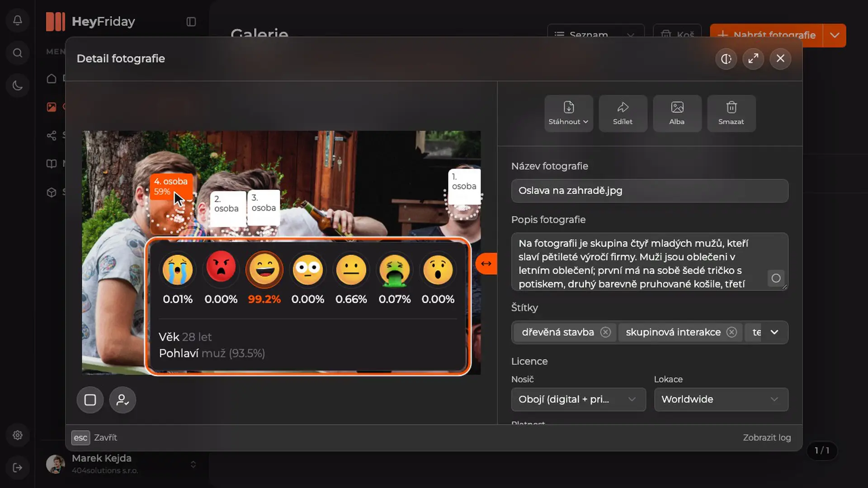Toggle dark mode moon icon
The image size is (868, 488).
pos(18,85)
